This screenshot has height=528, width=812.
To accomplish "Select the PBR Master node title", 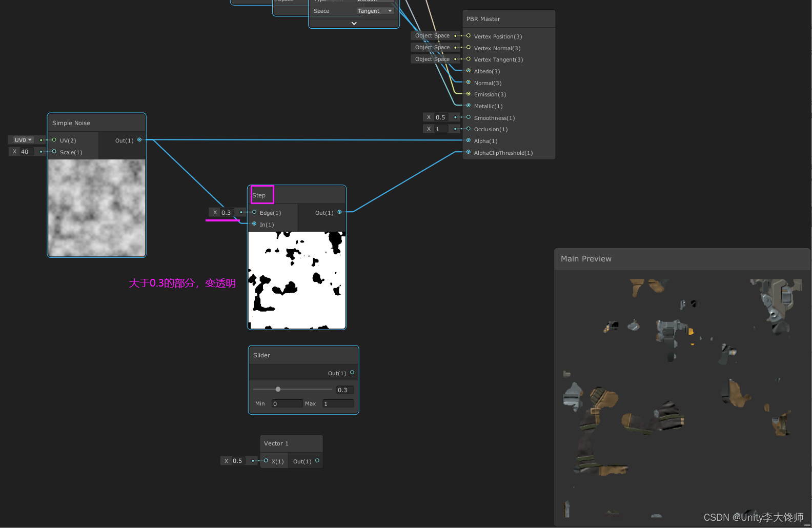I will [x=483, y=19].
